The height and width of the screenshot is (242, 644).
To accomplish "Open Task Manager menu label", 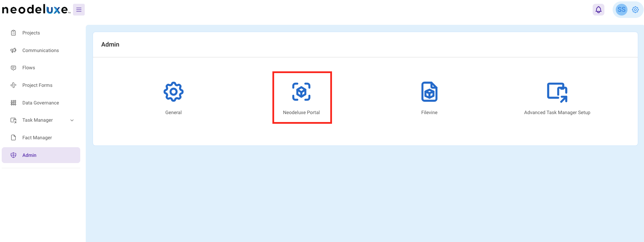I will 38,120.
